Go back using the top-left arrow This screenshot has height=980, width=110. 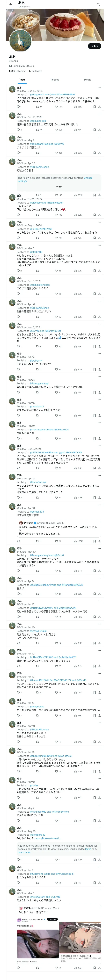click(11, 5)
